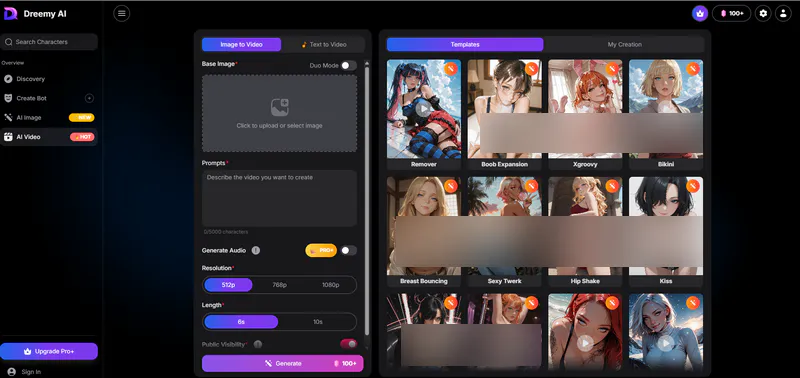Switch to Text to Video tab
The width and height of the screenshot is (800, 378).
(x=324, y=44)
